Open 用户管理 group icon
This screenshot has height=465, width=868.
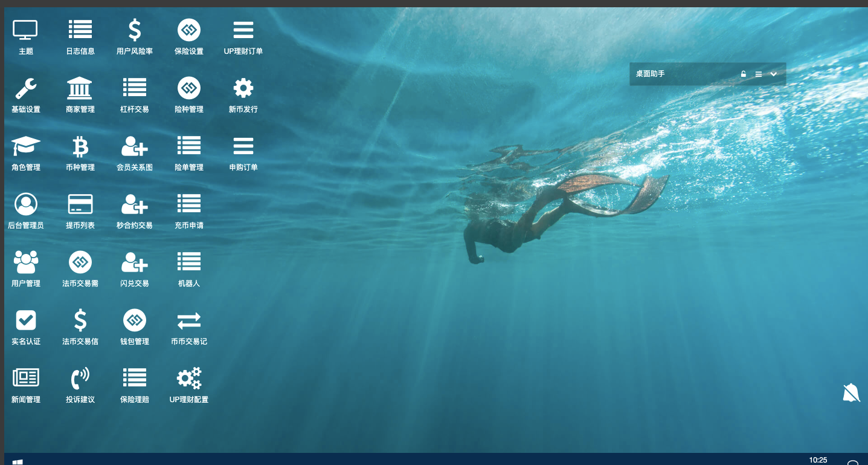tap(25, 262)
